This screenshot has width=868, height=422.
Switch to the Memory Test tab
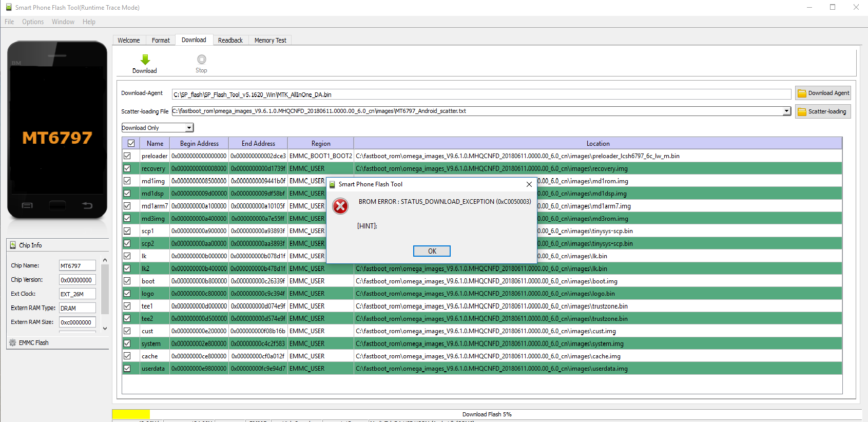click(270, 41)
